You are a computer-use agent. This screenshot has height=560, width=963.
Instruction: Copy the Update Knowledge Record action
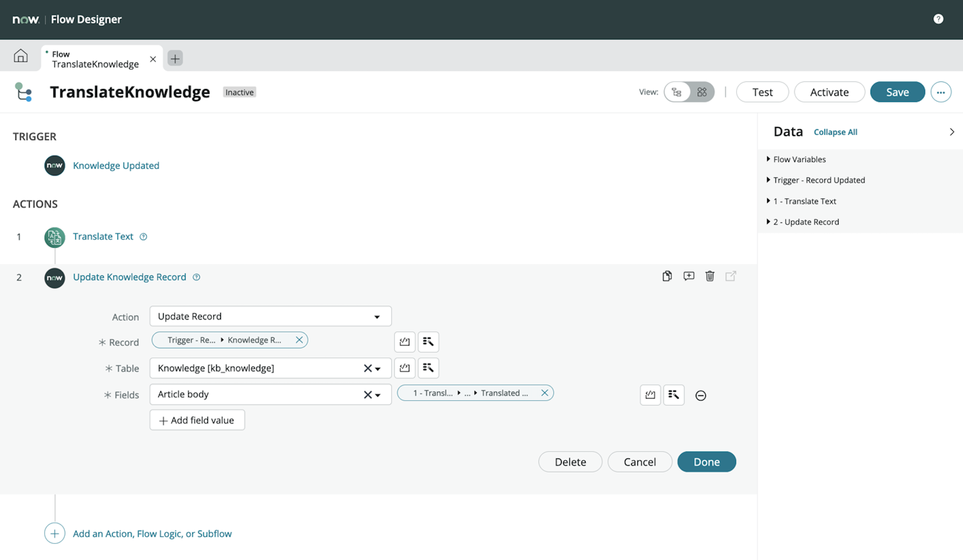click(667, 276)
